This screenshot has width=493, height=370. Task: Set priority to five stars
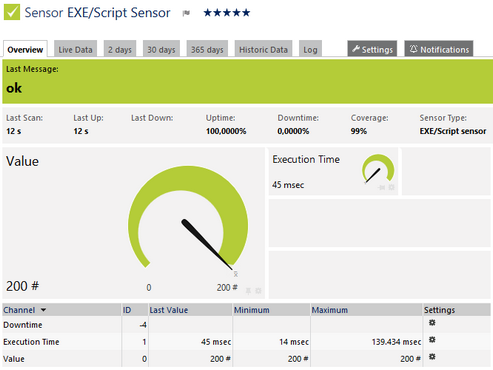coord(246,13)
